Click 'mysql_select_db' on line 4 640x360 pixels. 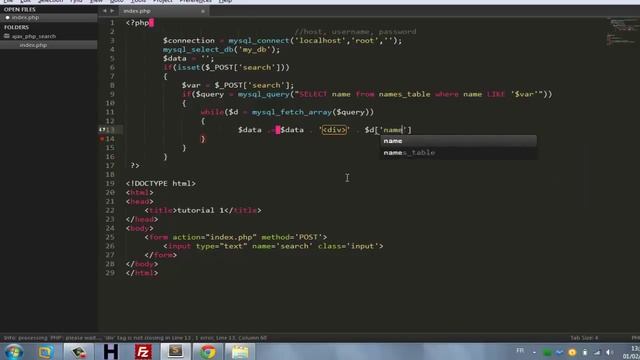pos(198,50)
